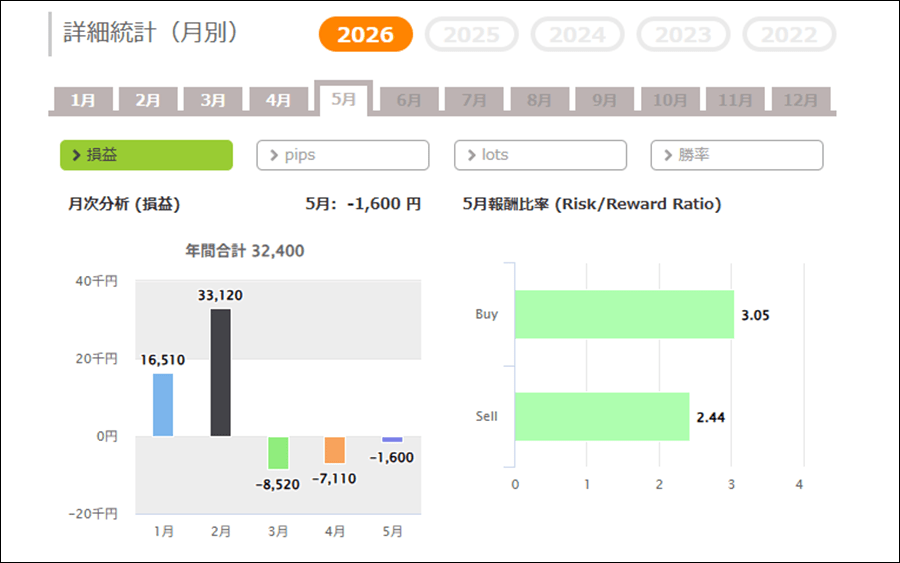Select the 4月 month tab

278,100
